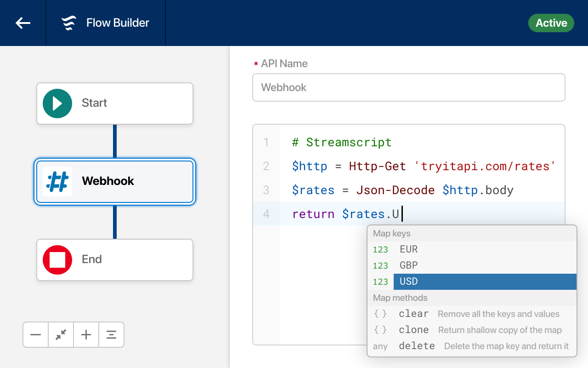
Task: Choose EUR from the map keys suggestions
Action: [472, 249]
